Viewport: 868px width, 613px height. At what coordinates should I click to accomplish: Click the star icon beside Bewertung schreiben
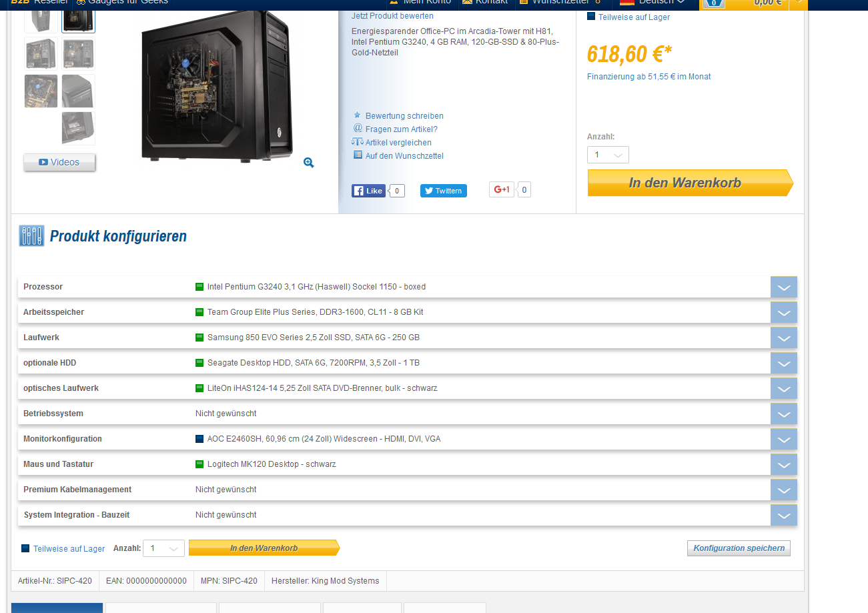[357, 115]
